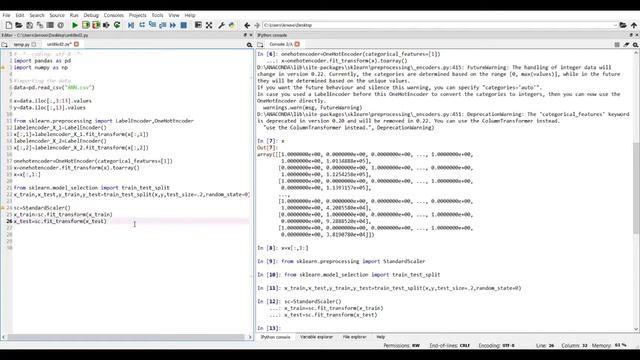Open the Debug menu
Image resolution: width=640 pixels, height=360 pixels.
(x=91, y=15)
